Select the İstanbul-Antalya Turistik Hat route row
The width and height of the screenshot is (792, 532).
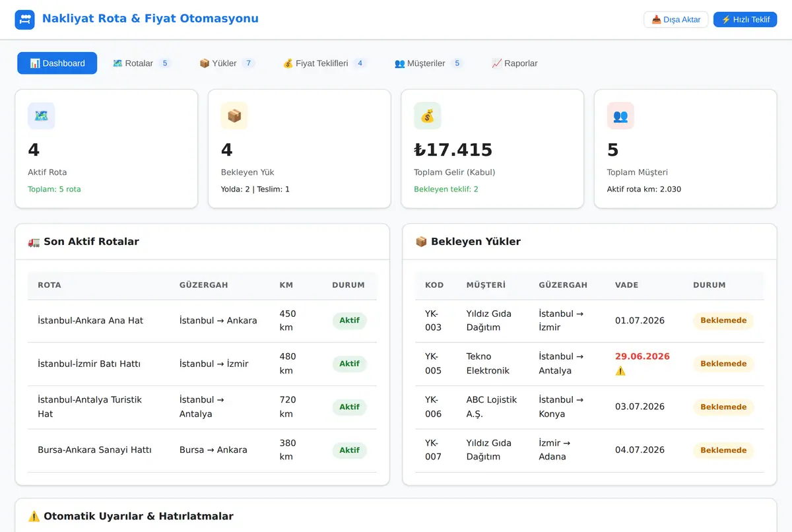click(x=203, y=407)
